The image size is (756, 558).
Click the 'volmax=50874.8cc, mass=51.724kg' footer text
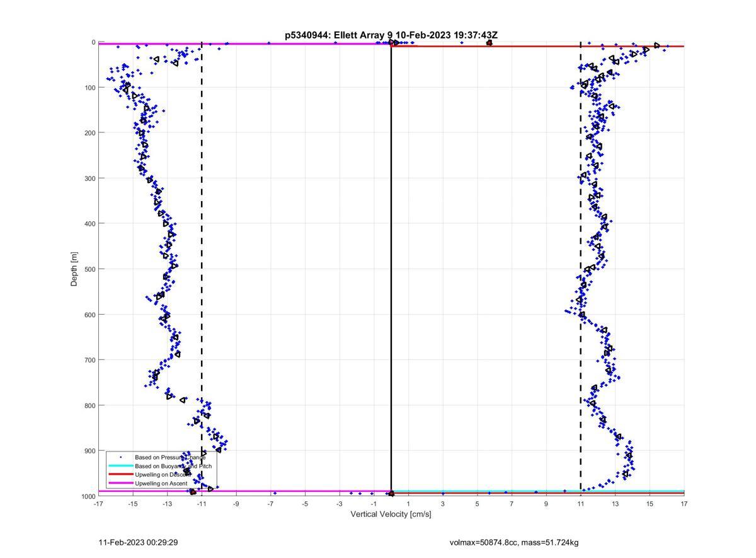click(513, 542)
